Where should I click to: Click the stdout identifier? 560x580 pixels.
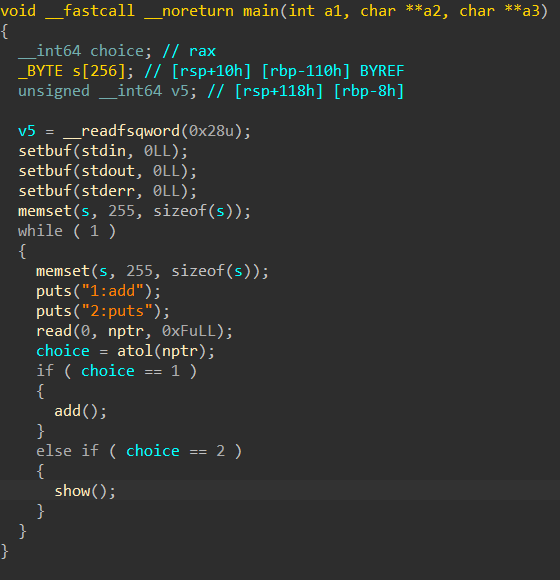coord(108,171)
